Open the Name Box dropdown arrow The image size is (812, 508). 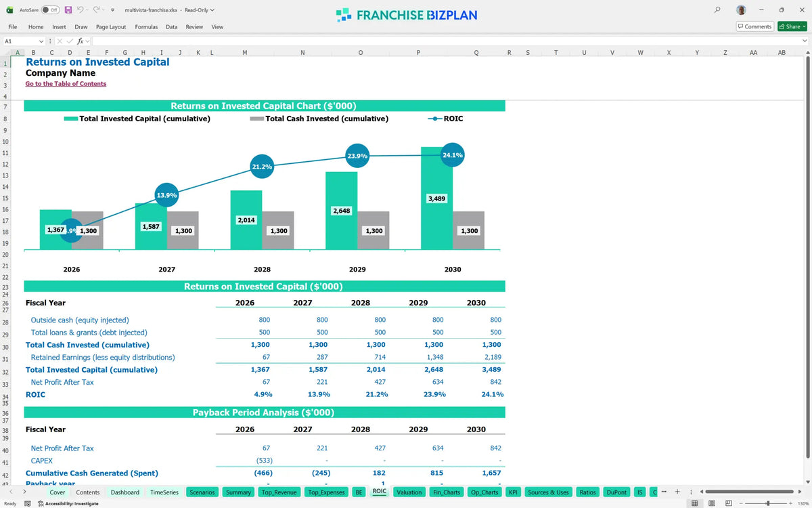41,41
